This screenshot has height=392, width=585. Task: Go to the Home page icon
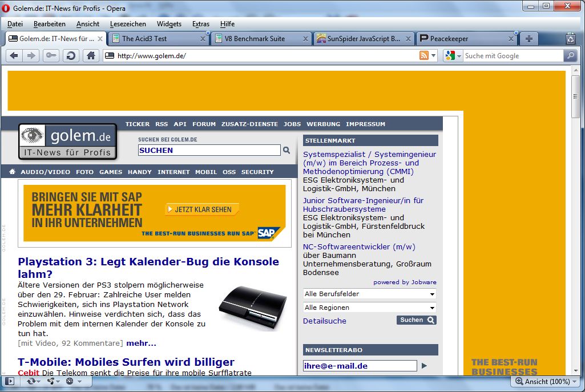tap(90, 55)
